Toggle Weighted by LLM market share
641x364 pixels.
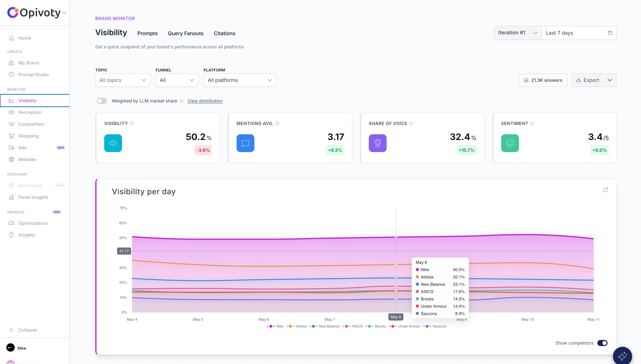coord(102,101)
